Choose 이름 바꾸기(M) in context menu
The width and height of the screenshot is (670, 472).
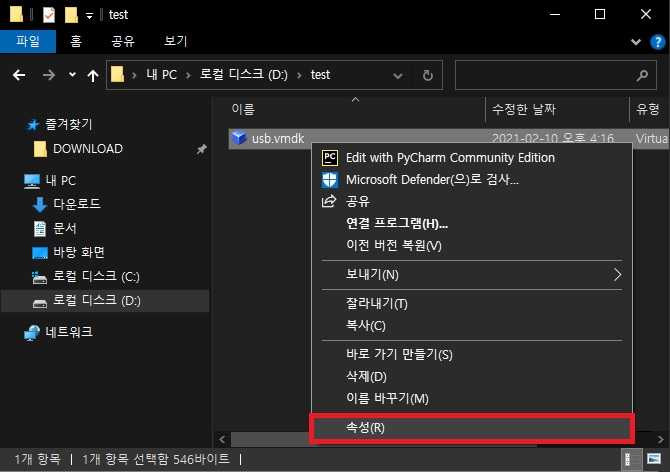[472, 399]
